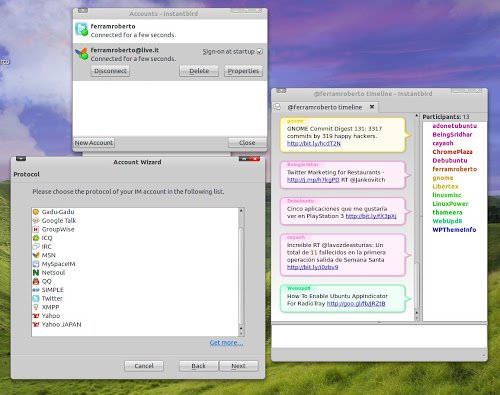The image size is (500, 395).
Task: Click the Twitter icon in protocol list
Action: (x=36, y=298)
